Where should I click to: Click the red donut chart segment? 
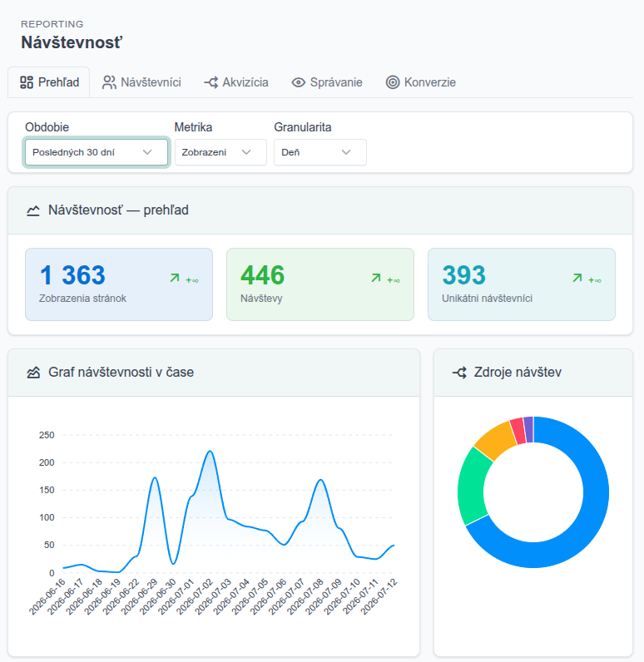tap(518, 431)
